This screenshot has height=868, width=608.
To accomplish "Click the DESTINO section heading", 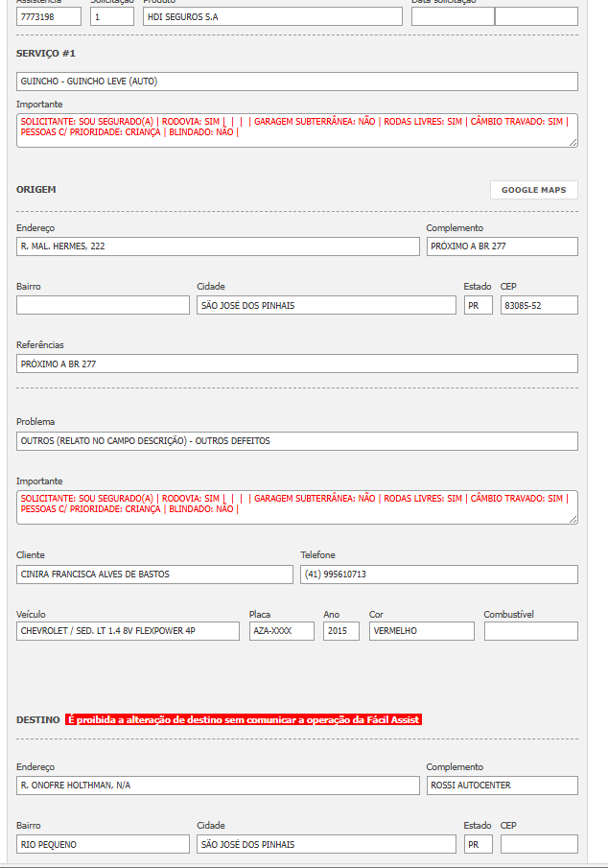I will [x=38, y=719].
